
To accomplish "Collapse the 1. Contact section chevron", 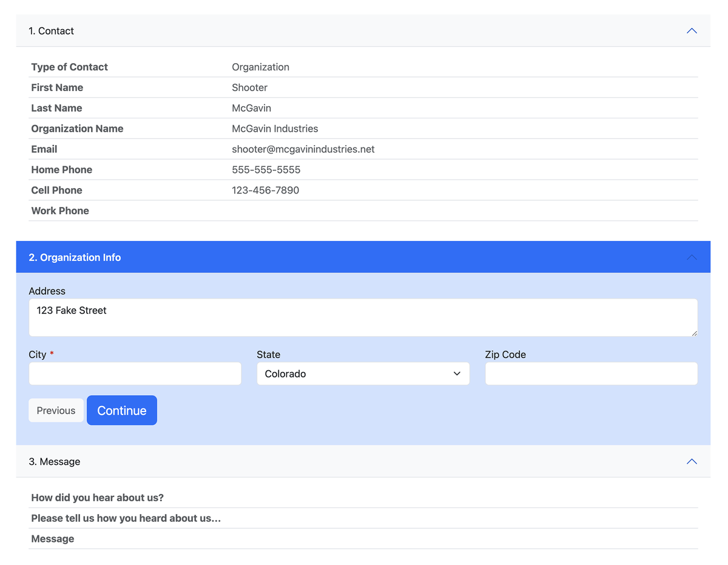I will (x=692, y=31).
